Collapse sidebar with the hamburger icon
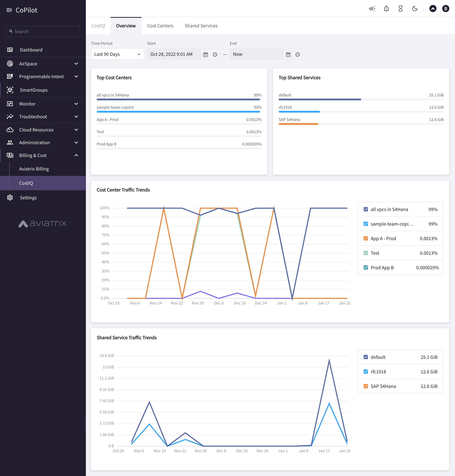 point(9,10)
